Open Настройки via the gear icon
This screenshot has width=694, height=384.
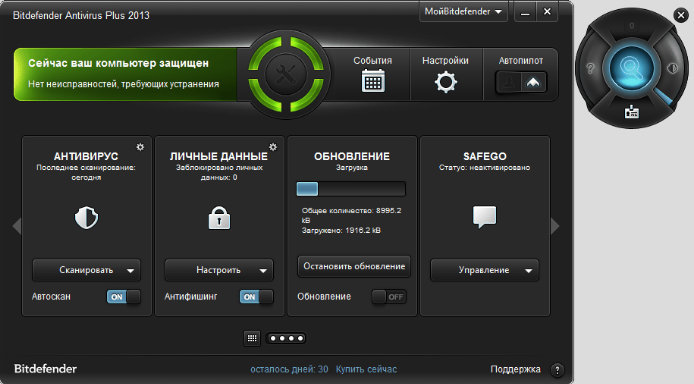click(x=445, y=82)
